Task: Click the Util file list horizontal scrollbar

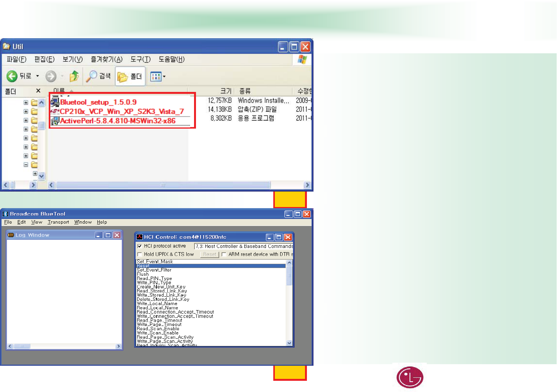Action: [x=163, y=185]
